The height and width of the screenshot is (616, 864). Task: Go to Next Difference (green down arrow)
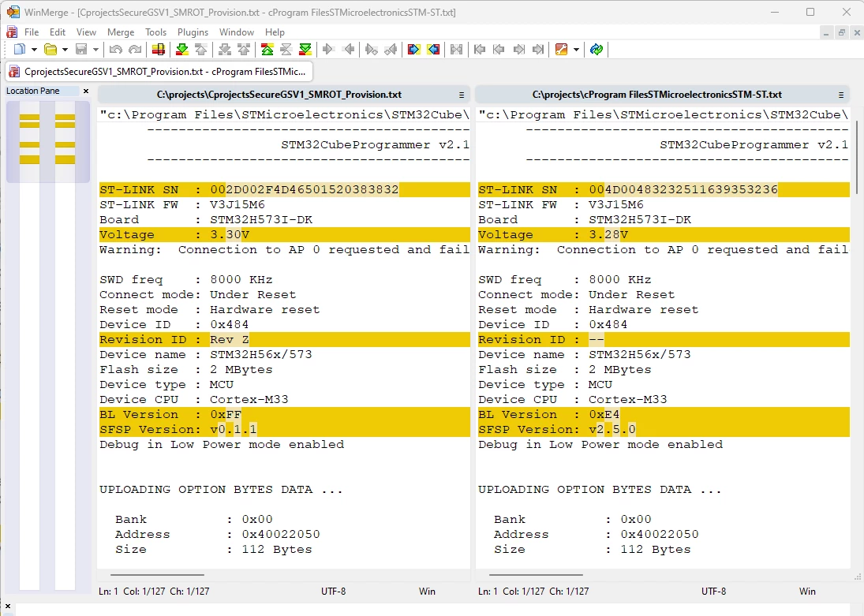click(181, 50)
